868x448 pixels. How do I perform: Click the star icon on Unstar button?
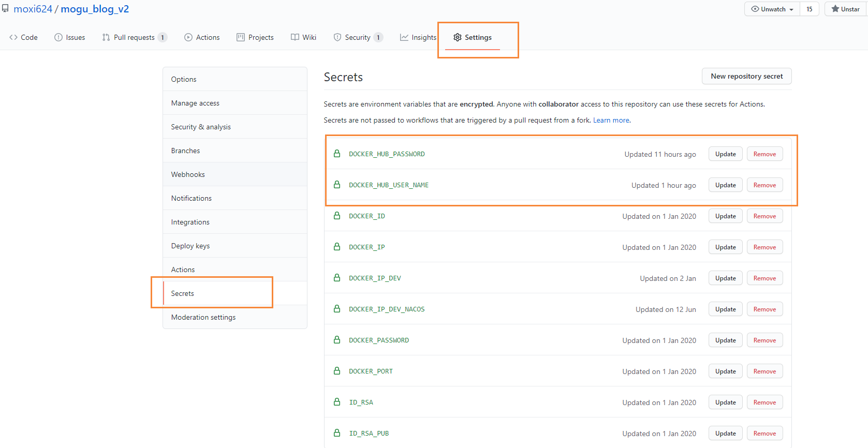[835, 9]
